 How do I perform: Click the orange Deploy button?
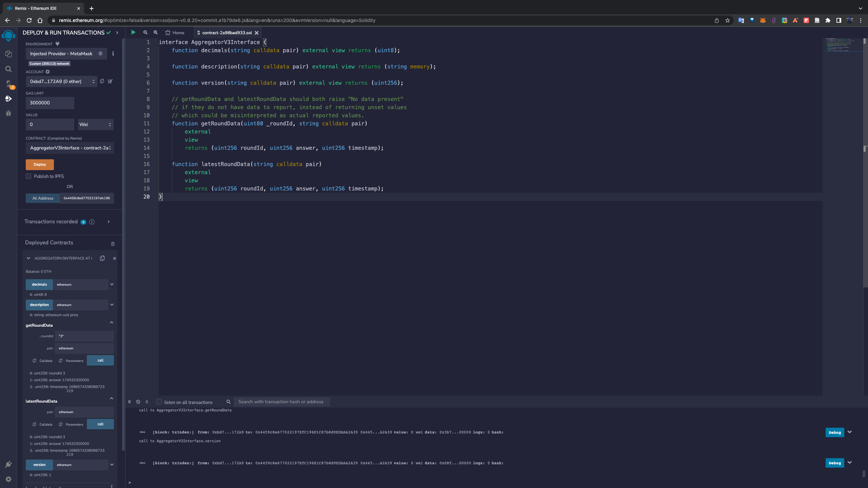[x=40, y=164]
